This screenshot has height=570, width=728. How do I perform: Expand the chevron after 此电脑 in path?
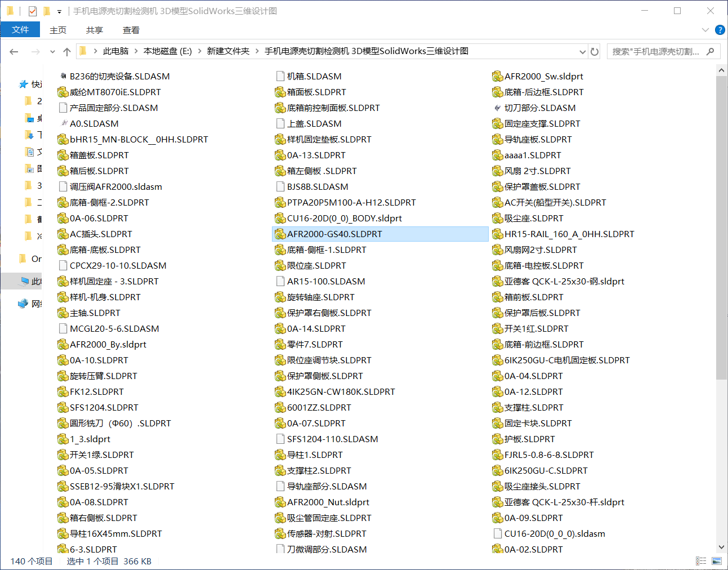pyautogui.click(x=136, y=51)
